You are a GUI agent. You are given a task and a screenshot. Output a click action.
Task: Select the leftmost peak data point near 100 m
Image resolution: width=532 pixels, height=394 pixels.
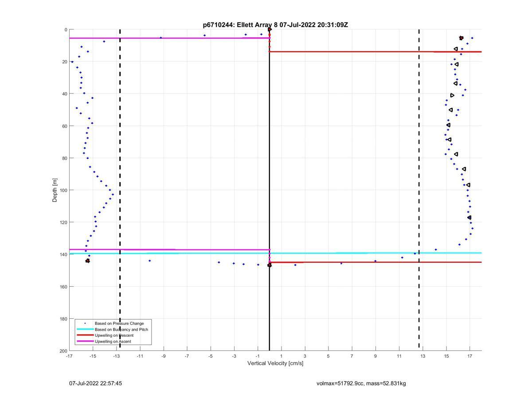point(113,195)
